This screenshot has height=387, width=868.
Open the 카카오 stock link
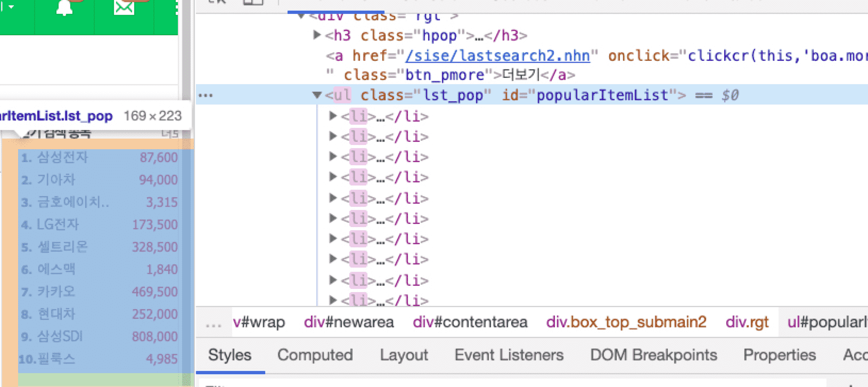pos(56,292)
